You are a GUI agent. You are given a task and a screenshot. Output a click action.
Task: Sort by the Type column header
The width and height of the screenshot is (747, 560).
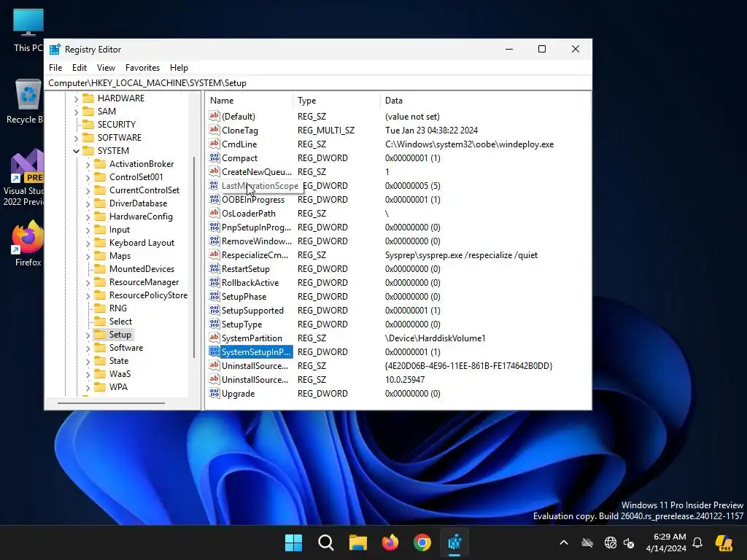(x=336, y=101)
